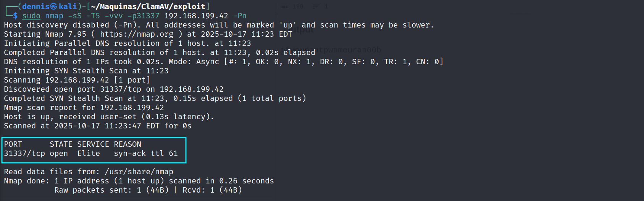
Task: Click the target IP in the nmap command
Action: click(x=196, y=16)
